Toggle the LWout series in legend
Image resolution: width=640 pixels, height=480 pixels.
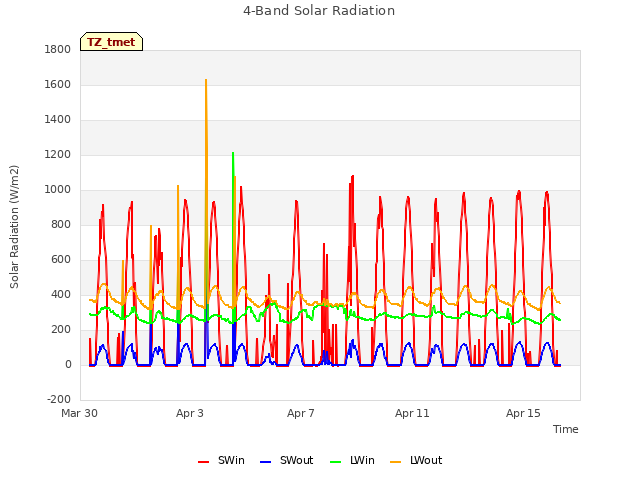click(x=416, y=460)
